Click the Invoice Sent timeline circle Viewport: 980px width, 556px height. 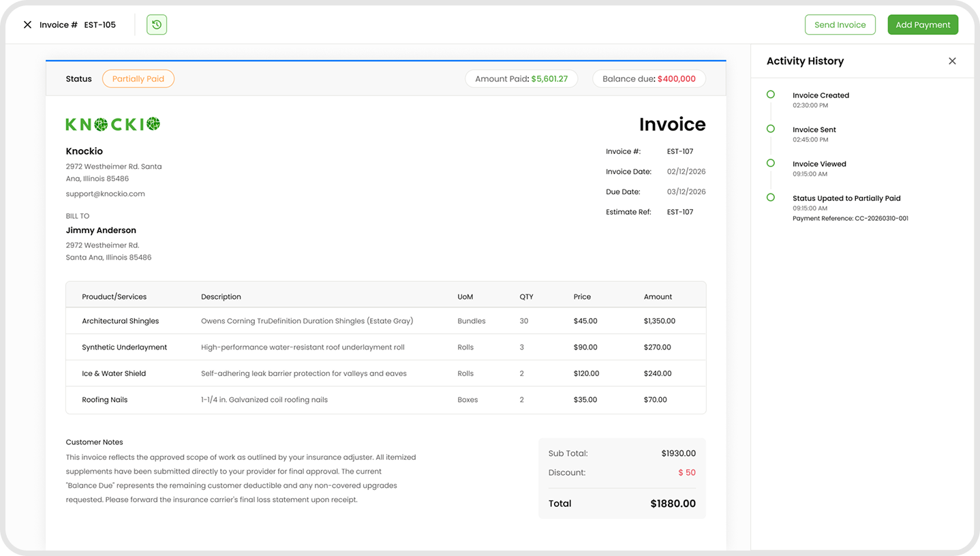click(771, 129)
